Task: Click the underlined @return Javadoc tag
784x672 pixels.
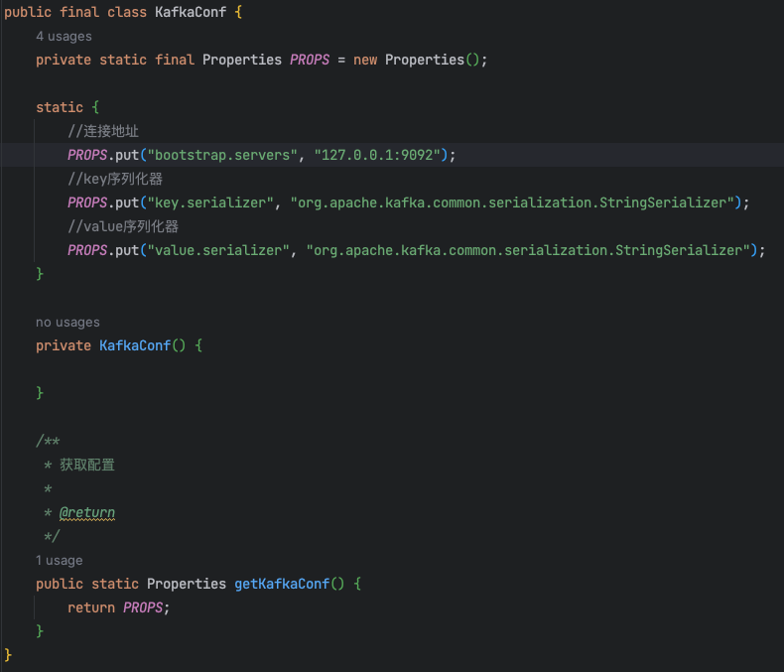Action: coord(87,513)
